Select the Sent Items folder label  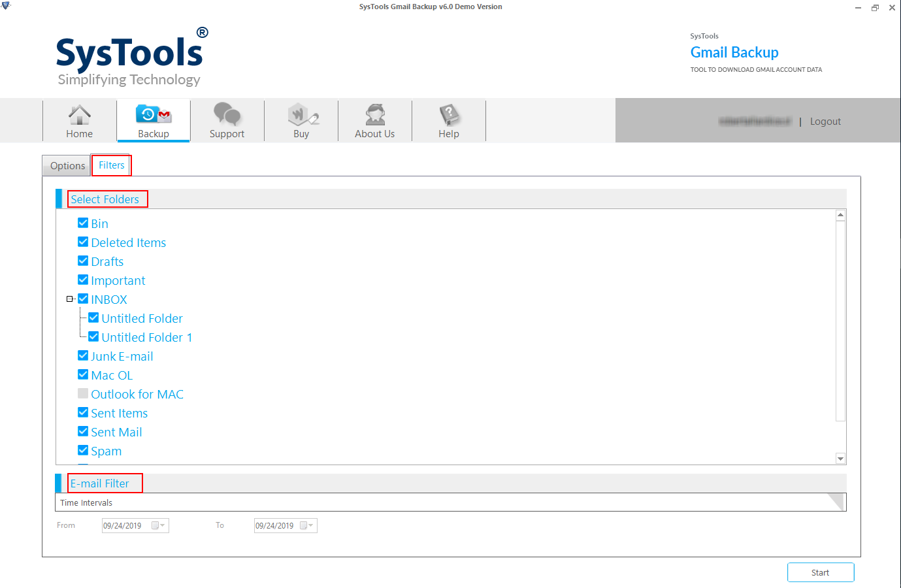pos(120,413)
